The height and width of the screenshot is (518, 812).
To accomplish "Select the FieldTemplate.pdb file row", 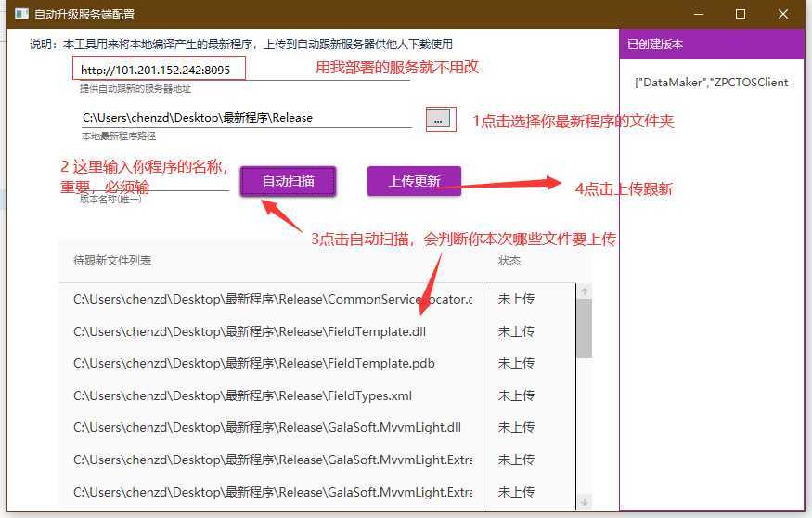I will (x=317, y=364).
